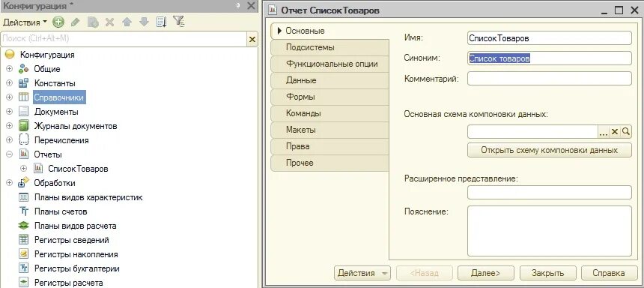
Task: Collapse the Отчеты tree node
Action: pyautogui.click(x=9, y=154)
